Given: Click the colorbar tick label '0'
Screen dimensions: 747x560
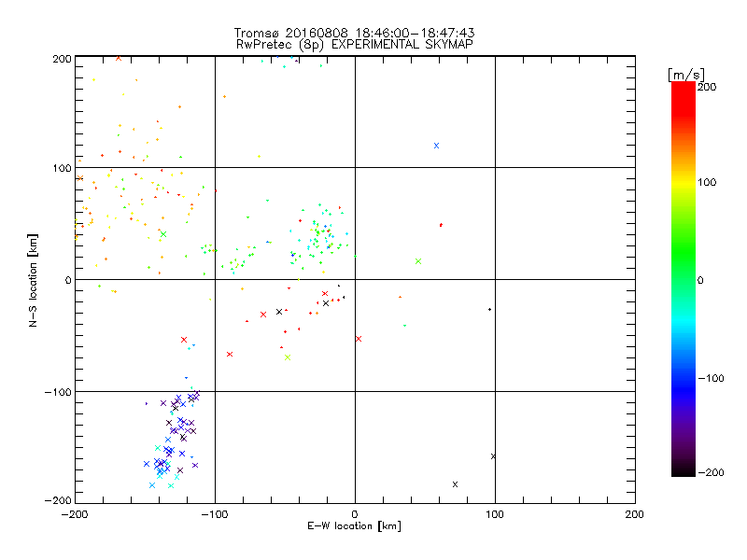Looking at the screenshot, I should [x=700, y=281].
